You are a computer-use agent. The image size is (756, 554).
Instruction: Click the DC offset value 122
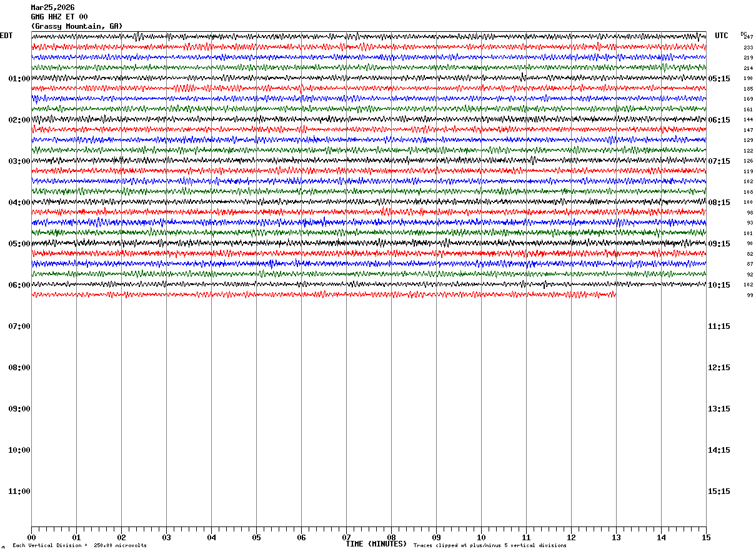pyautogui.click(x=749, y=151)
